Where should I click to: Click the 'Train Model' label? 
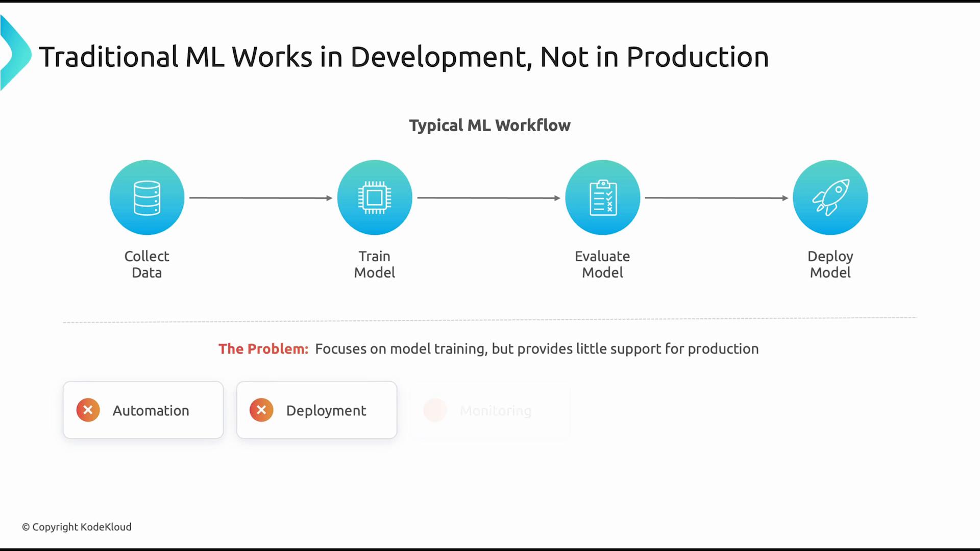(x=375, y=264)
